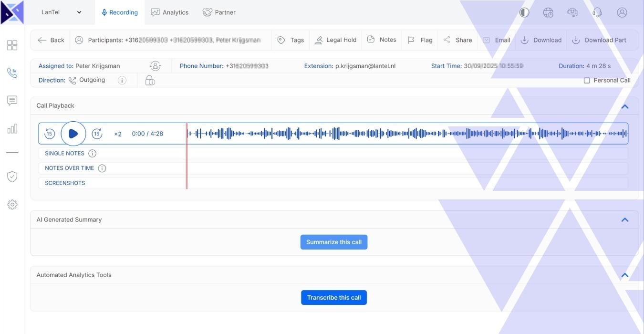Click Transcribe this call button
This screenshot has height=334, width=644.
(x=334, y=298)
